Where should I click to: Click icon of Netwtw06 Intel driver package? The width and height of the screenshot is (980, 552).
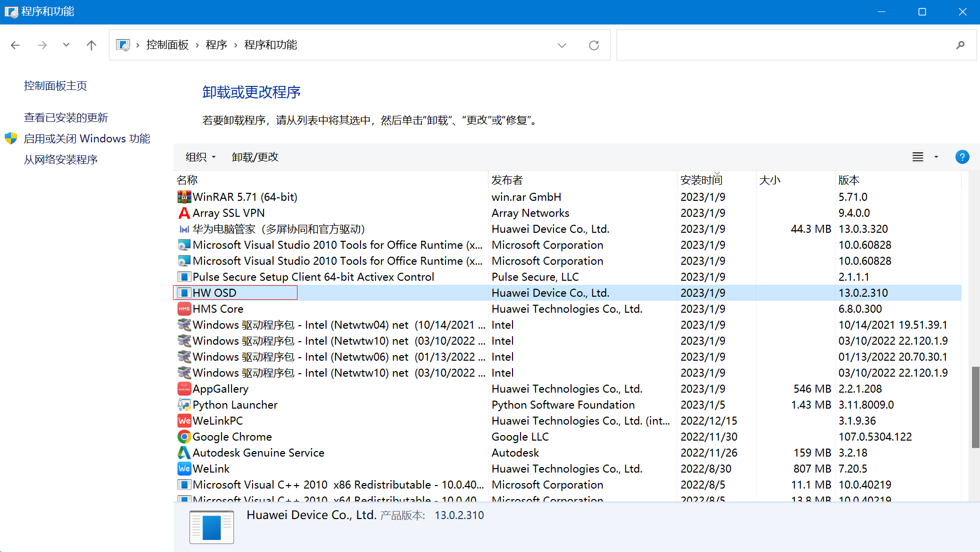point(184,357)
